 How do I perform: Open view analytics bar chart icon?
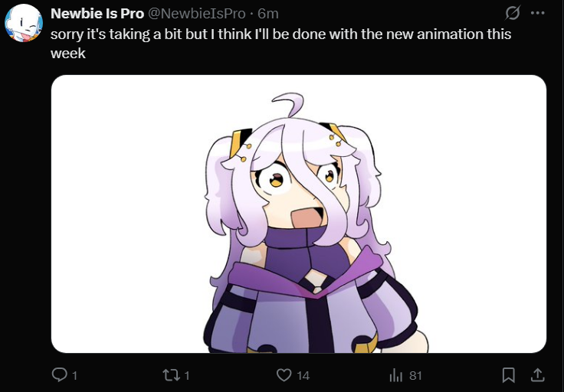coord(395,375)
